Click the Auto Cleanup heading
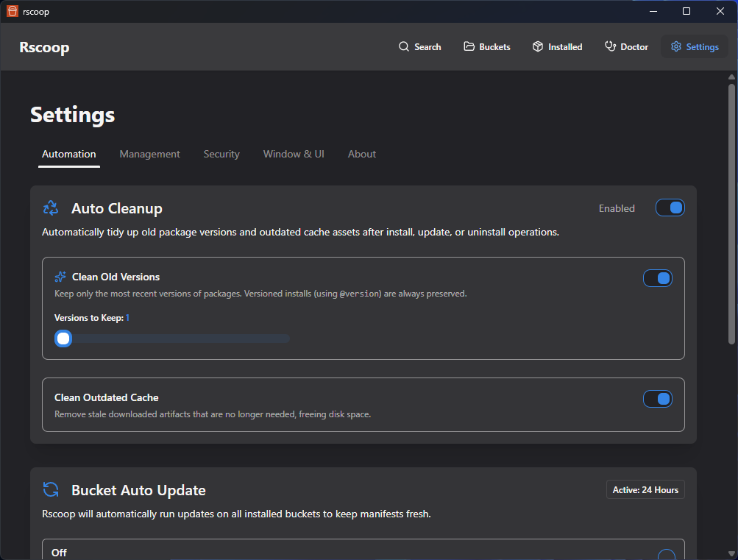 click(117, 208)
